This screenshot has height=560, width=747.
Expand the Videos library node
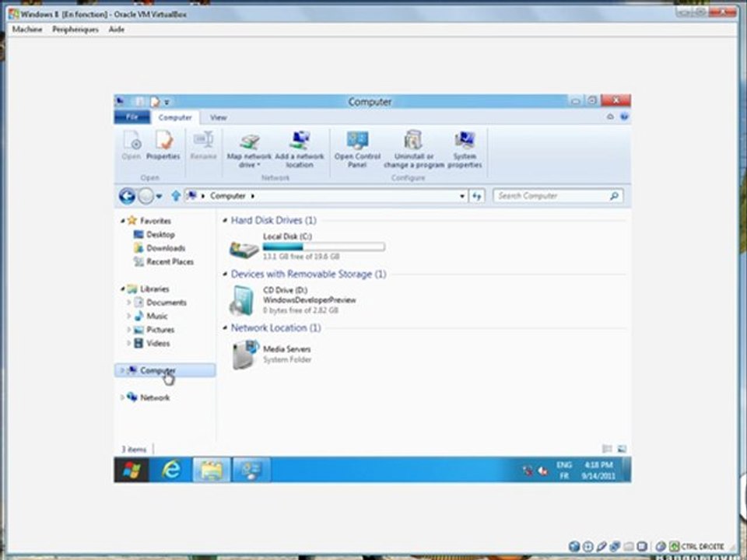coord(128,343)
